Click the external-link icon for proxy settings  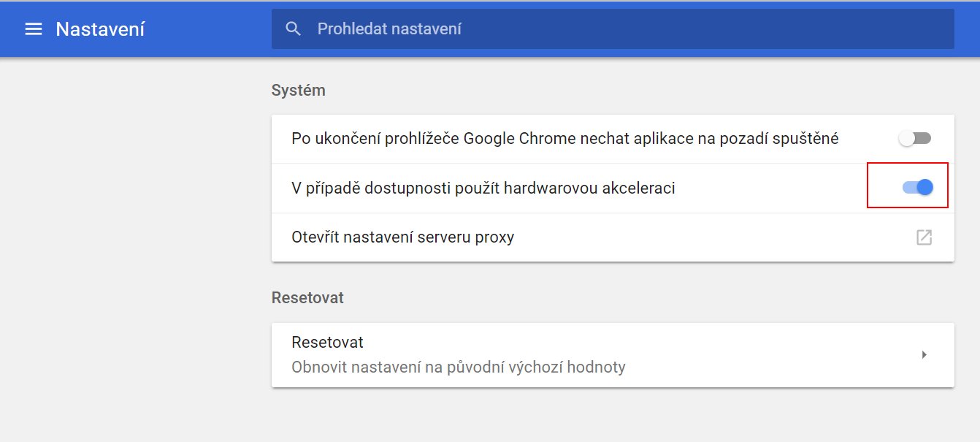tap(924, 237)
